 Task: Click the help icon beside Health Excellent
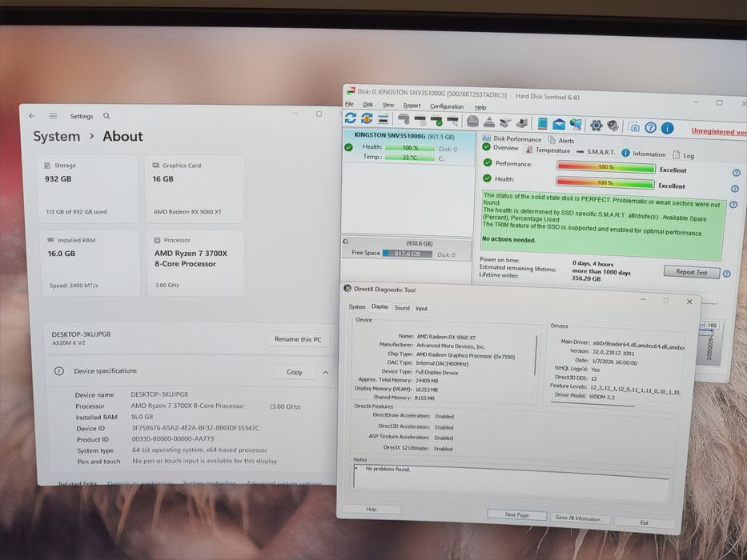coord(734,189)
